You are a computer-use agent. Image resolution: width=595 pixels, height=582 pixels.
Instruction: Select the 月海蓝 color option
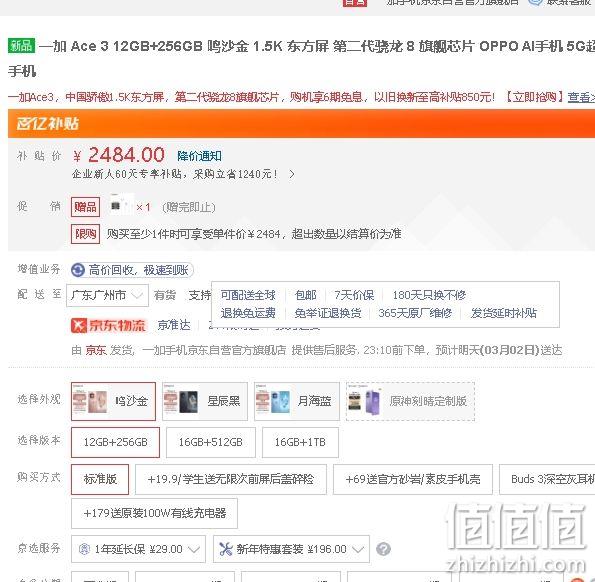(297, 401)
